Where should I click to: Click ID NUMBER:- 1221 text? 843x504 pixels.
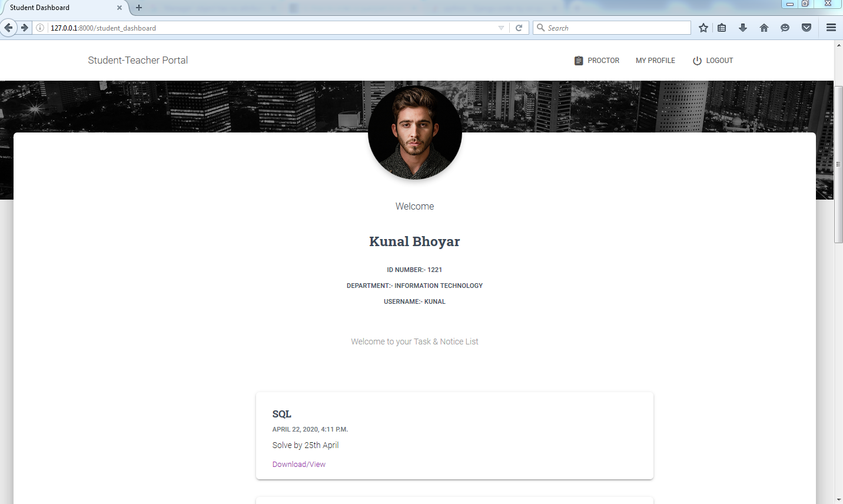click(414, 270)
